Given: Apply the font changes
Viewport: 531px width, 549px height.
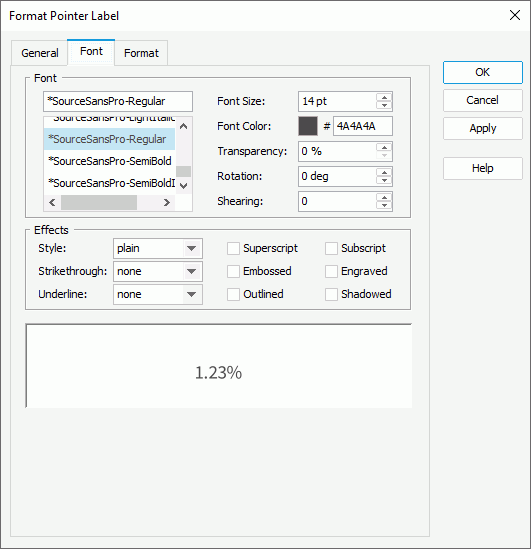Looking at the screenshot, I should [x=483, y=128].
